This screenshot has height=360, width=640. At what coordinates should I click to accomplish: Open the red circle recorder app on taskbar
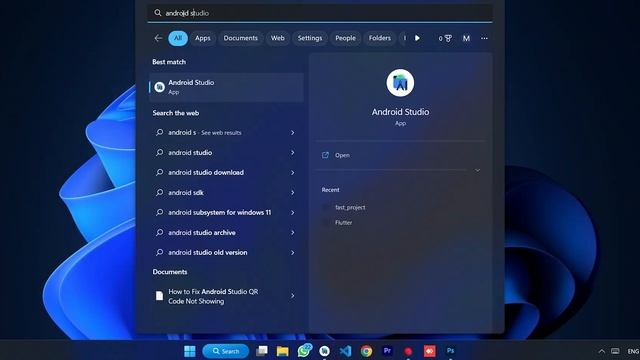(x=408, y=351)
